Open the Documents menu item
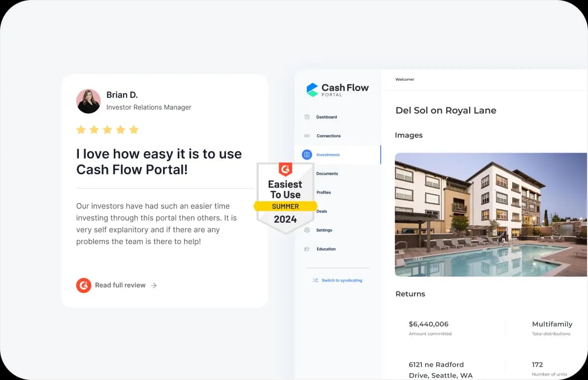The width and height of the screenshot is (588, 380). [x=327, y=174]
